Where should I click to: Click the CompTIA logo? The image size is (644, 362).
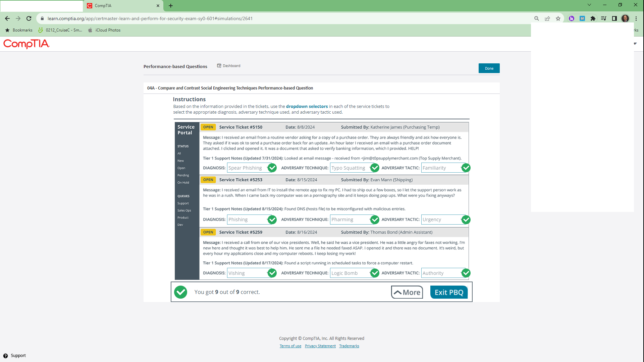pos(26,44)
